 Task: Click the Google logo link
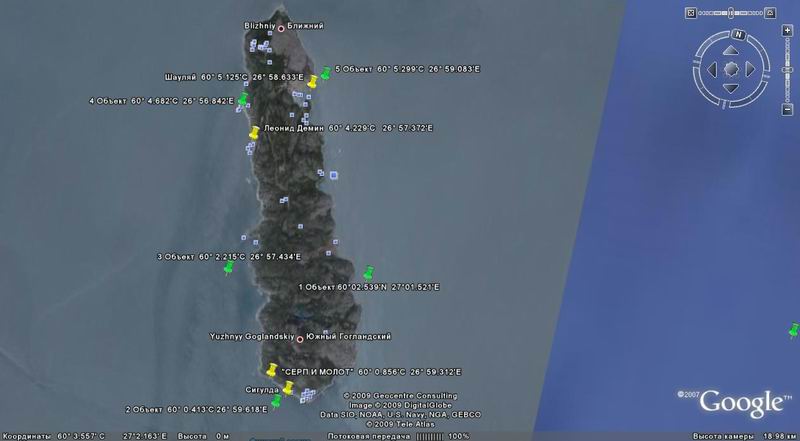739,402
